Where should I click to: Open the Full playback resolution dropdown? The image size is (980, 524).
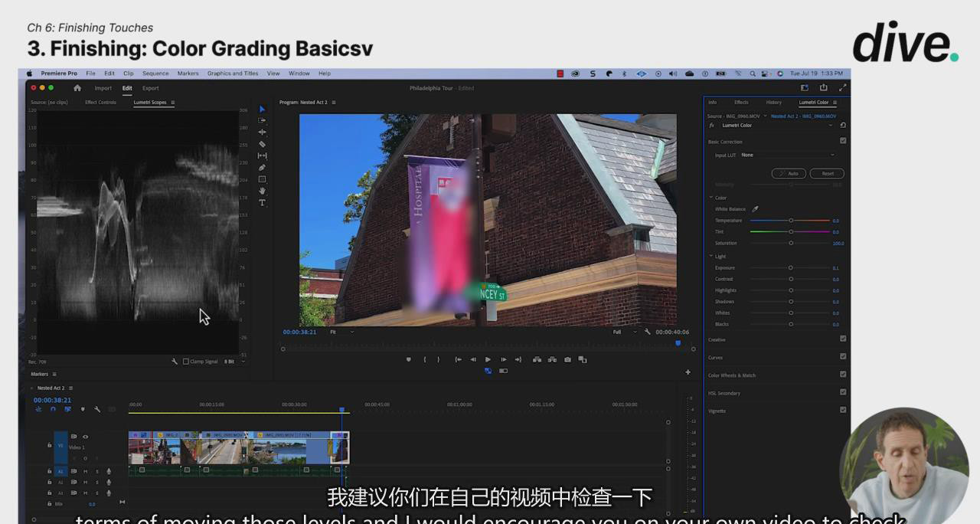pyautogui.click(x=625, y=332)
